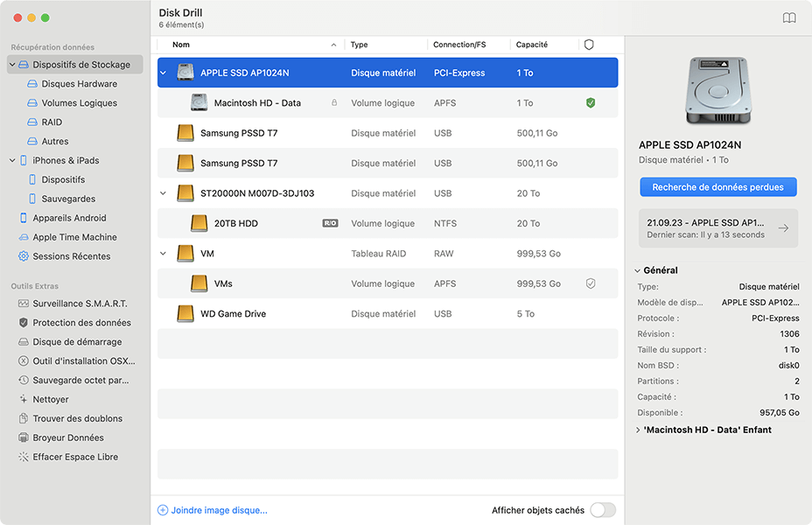
Task: Open Disques Hardware in the sidebar
Action: 80,84
